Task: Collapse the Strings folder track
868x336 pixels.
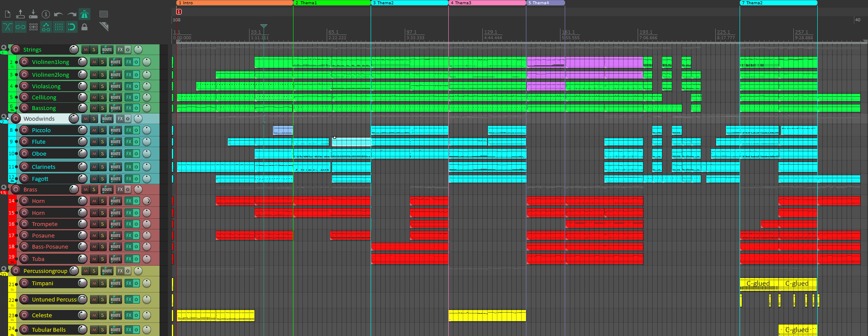Action: click(4, 48)
